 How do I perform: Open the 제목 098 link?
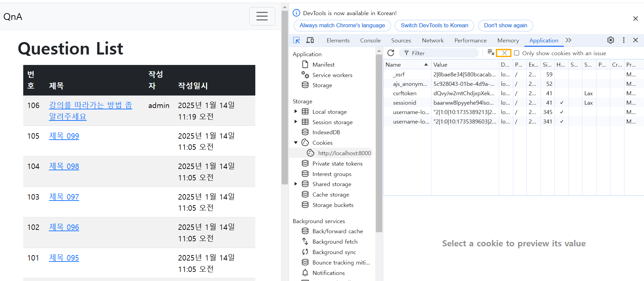click(x=64, y=166)
